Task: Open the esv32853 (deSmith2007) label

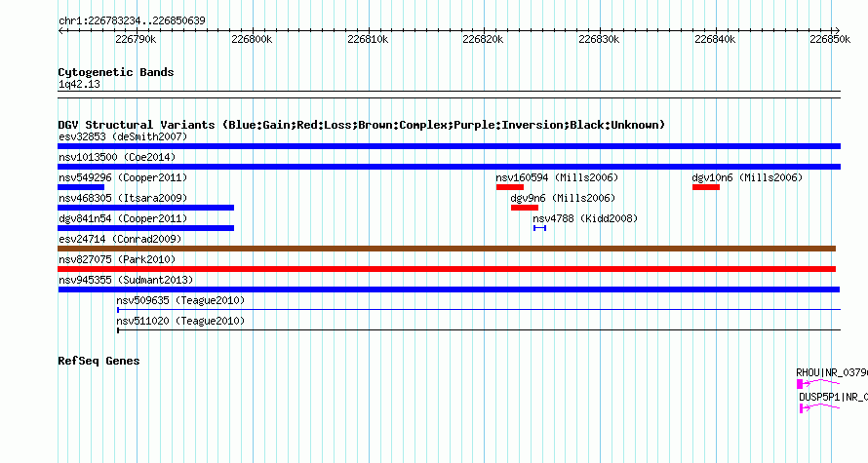Action: coord(123,136)
